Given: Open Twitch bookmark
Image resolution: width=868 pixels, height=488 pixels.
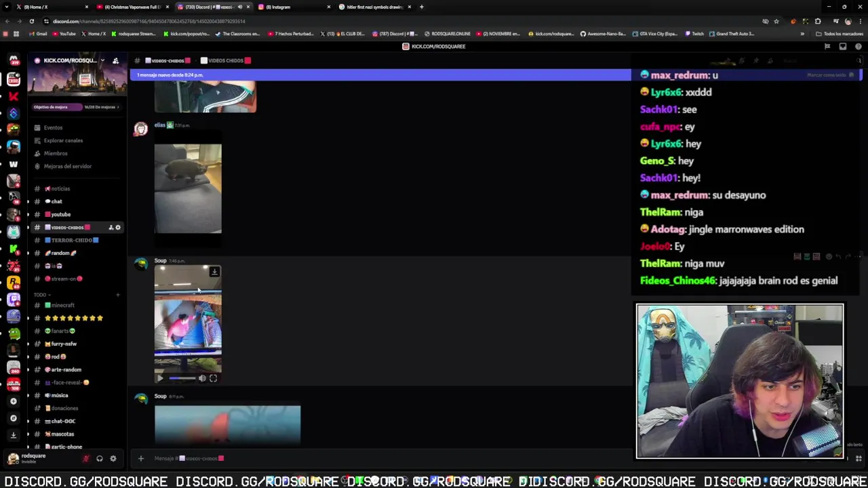Looking at the screenshot, I should (694, 34).
